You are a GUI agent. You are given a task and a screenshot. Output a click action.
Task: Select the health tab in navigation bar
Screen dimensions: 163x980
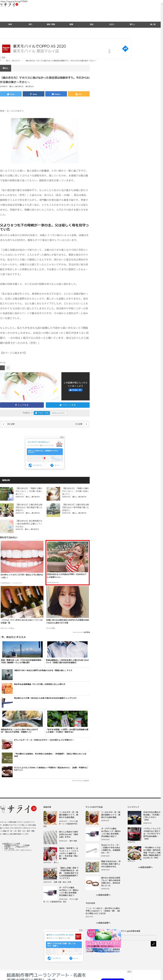(71, 24)
